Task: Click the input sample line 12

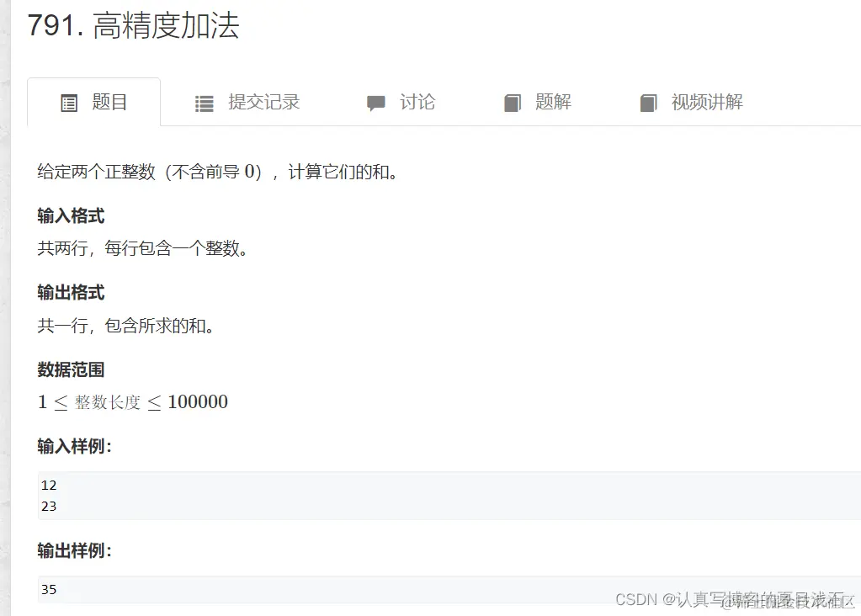Action: tap(49, 485)
